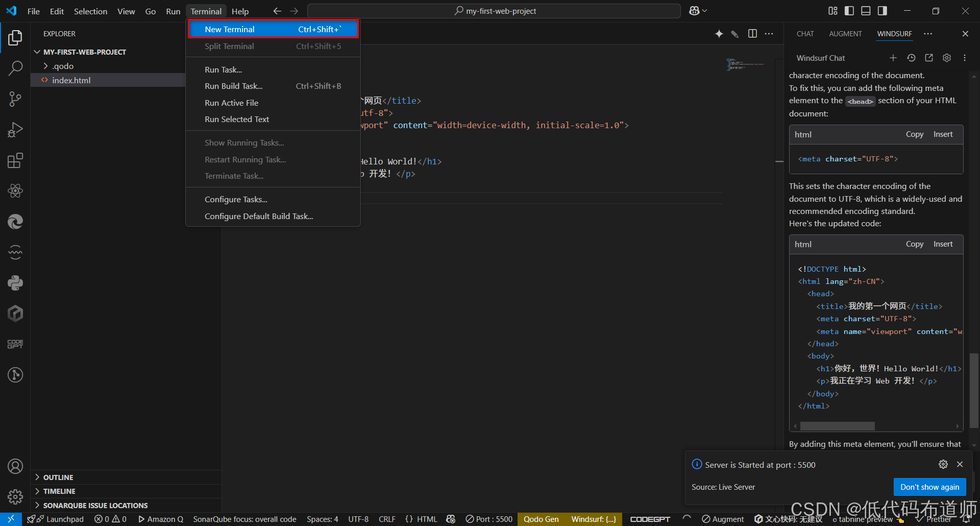Open the Windsurf chat in a new window
The image size is (980, 526).
coord(929,58)
